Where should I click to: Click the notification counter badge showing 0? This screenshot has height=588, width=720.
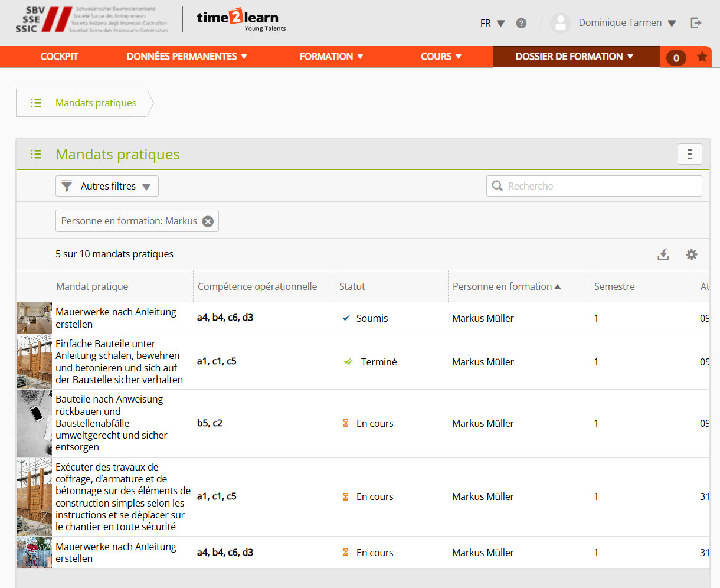[676, 58]
